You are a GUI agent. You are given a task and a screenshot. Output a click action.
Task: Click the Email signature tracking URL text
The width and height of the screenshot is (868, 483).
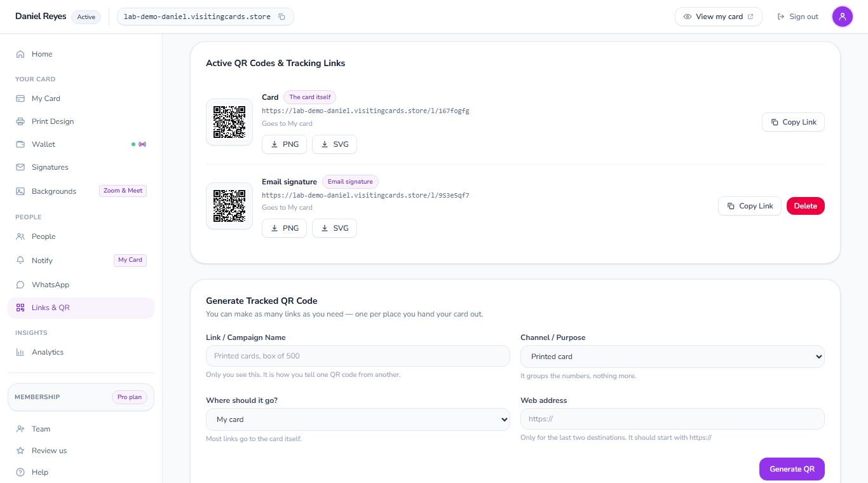(365, 195)
